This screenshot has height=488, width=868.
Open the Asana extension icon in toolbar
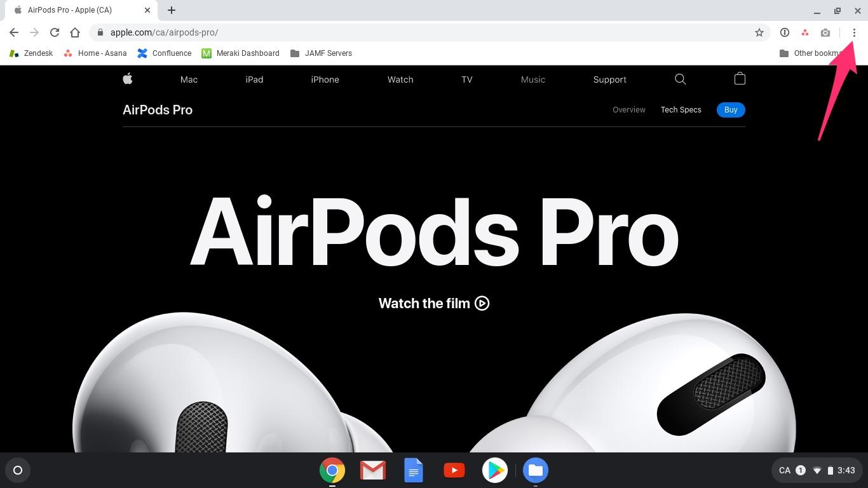(805, 32)
